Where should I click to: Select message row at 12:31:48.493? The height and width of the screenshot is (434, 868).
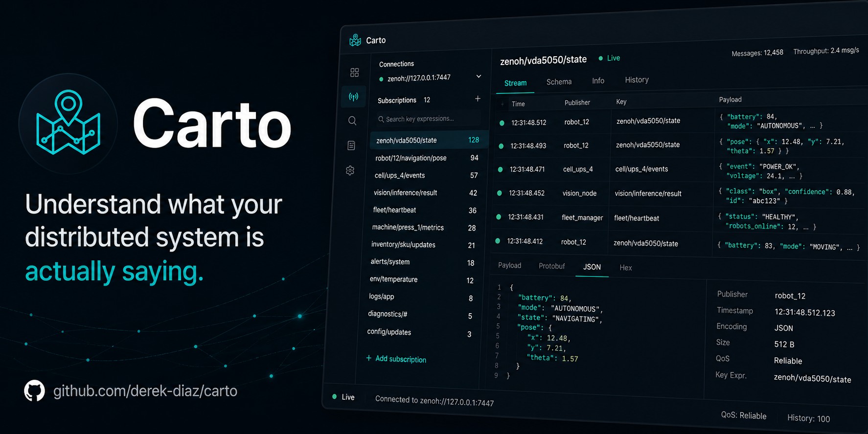(680, 145)
